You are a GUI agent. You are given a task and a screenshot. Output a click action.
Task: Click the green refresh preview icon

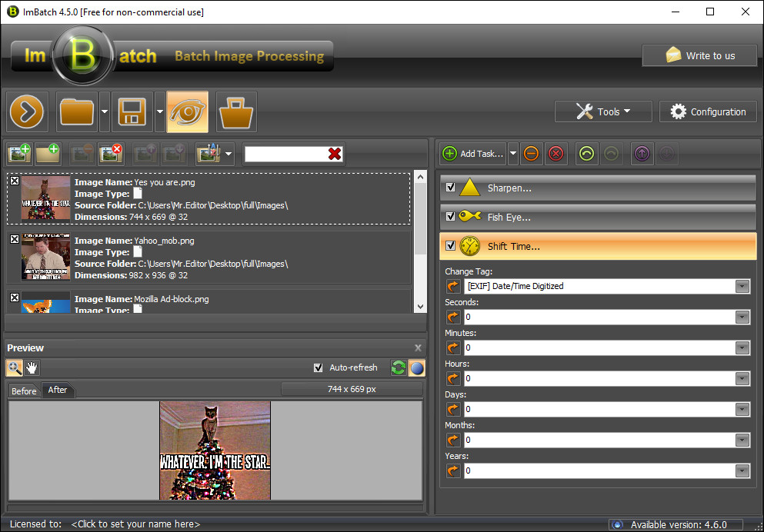coord(398,367)
